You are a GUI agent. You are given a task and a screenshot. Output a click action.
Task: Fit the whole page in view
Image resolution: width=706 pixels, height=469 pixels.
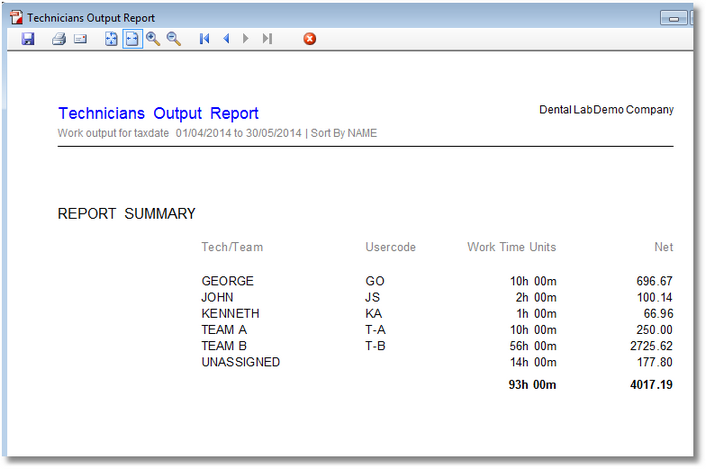[112, 39]
